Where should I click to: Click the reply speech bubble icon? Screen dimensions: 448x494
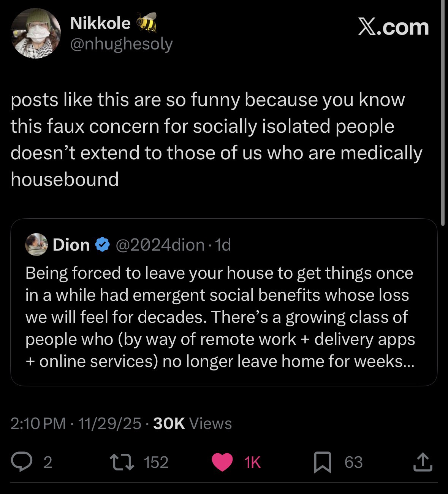pyautogui.click(x=22, y=462)
